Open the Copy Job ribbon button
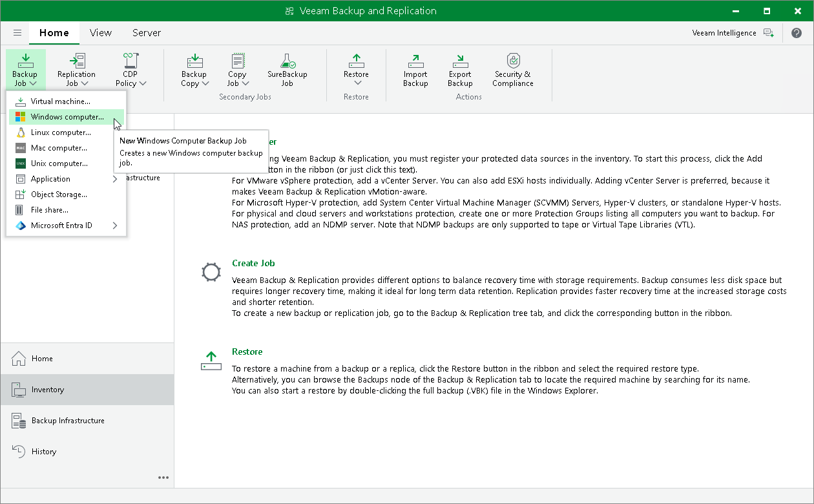 [237, 70]
